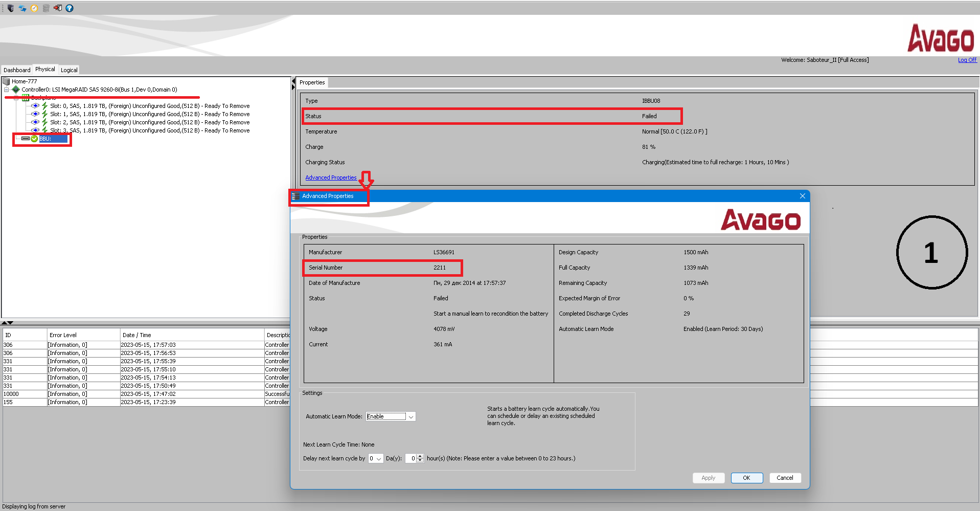Click the blue arrow drive icon for Slot 1

[35, 114]
